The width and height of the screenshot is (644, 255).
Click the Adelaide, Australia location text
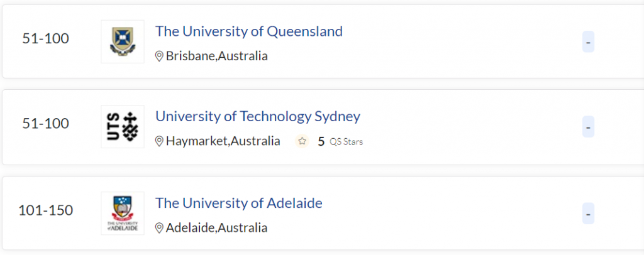[216, 227]
